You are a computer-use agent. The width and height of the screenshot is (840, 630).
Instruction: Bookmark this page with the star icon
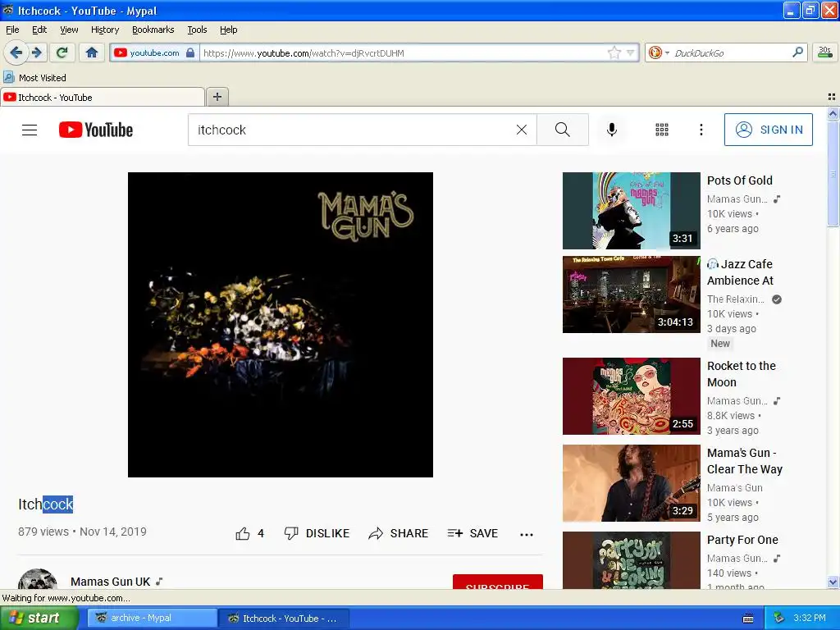click(614, 52)
